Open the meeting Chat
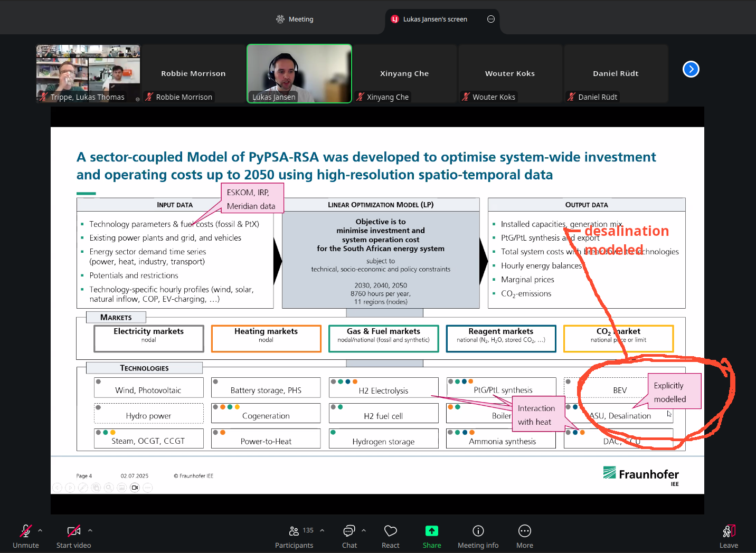756x553 pixels. point(349,536)
